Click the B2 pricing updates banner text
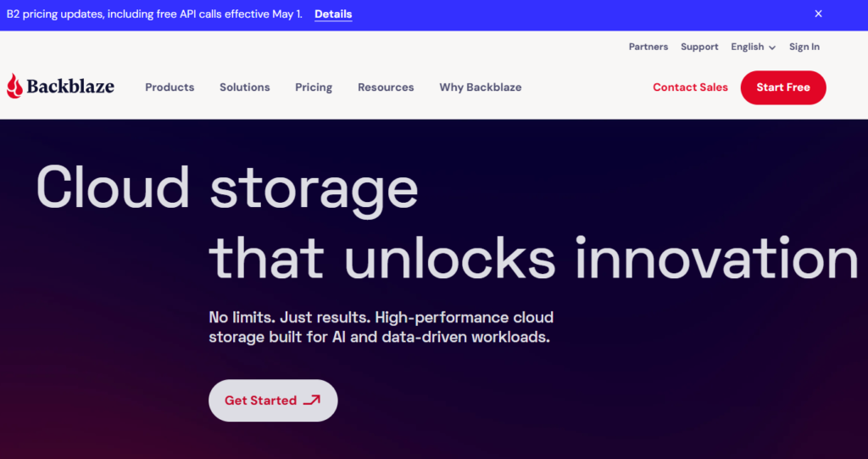 point(154,14)
